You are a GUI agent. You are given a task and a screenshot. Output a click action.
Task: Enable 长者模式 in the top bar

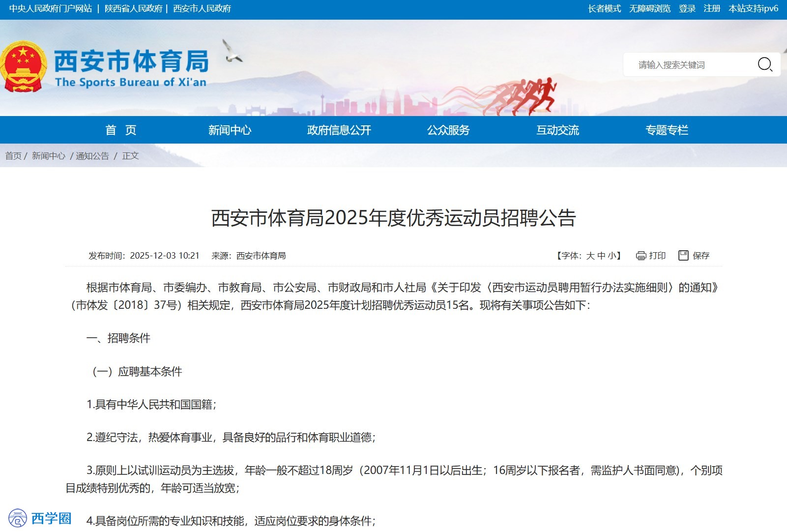coord(604,8)
